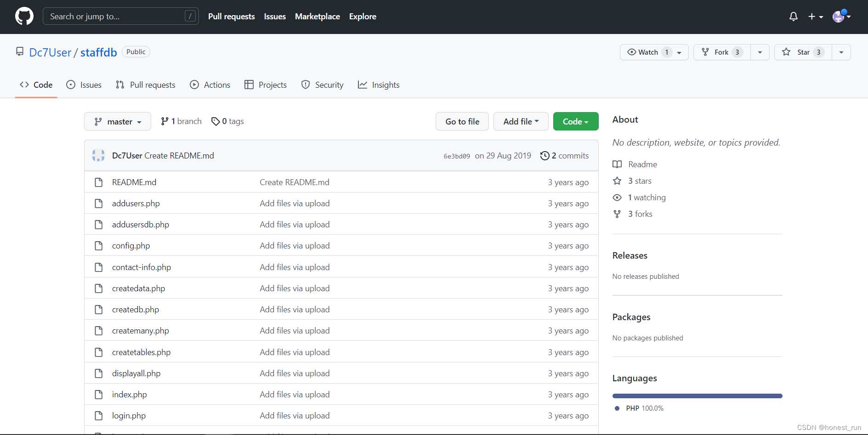Screen dimensions: 868x435
Task: Click file icon of config.php
Action: click(x=98, y=246)
